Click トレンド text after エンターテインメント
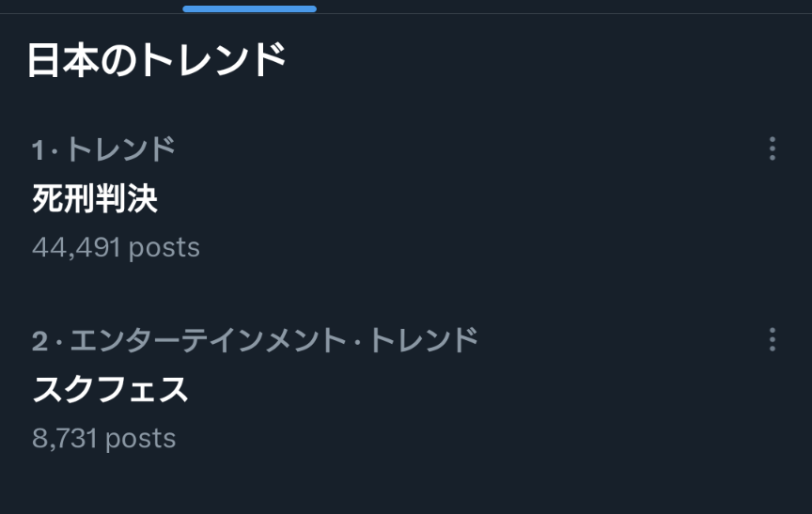812x514 pixels. tap(424, 340)
